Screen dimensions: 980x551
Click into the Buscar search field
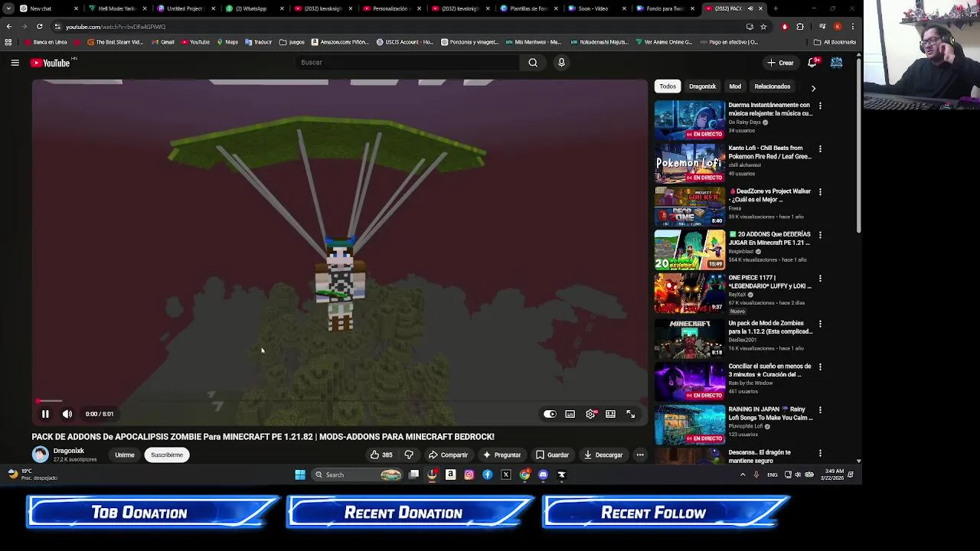point(406,63)
